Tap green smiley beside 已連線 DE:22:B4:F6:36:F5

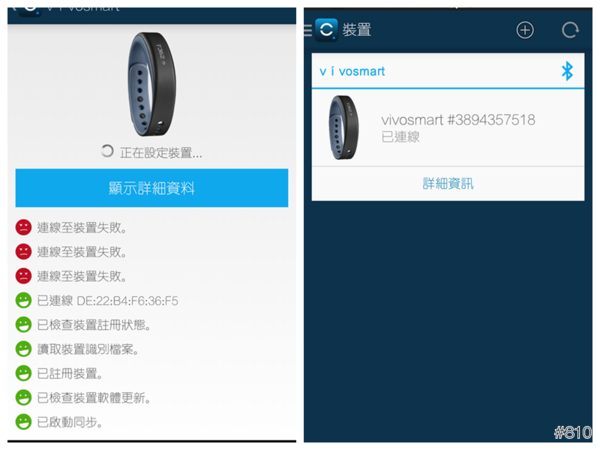pos(23,300)
